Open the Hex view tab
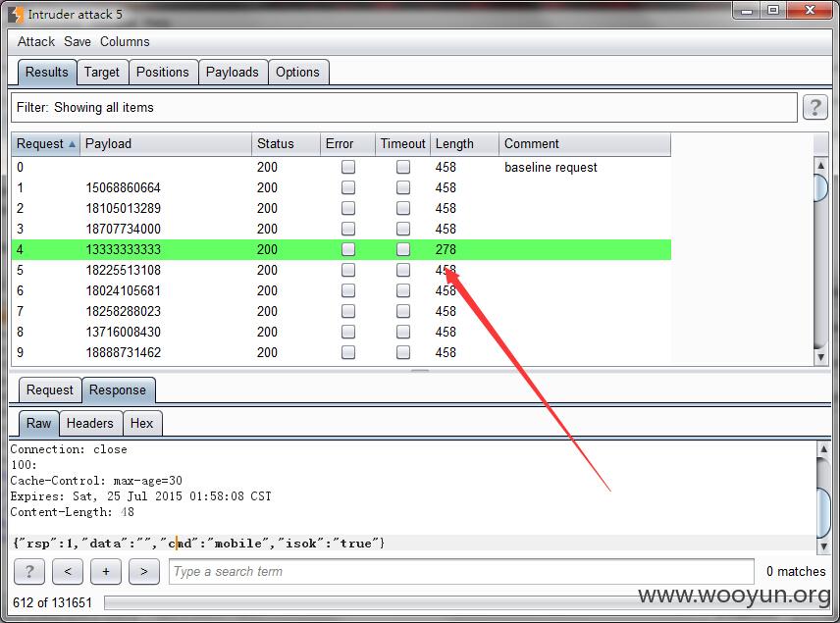This screenshot has height=623, width=840. 141,423
